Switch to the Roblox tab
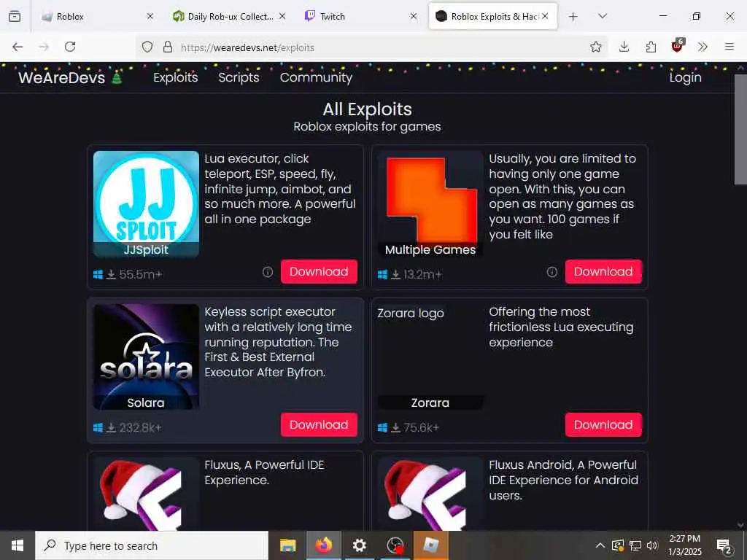This screenshot has height=560, width=747. pyautogui.click(x=97, y=16)
